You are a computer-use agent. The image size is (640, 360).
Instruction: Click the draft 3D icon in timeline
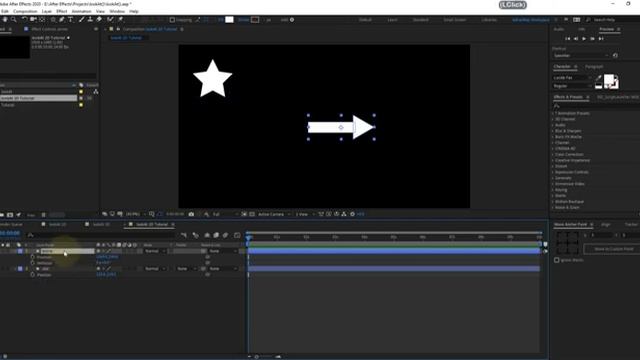[x=196, y=236]
